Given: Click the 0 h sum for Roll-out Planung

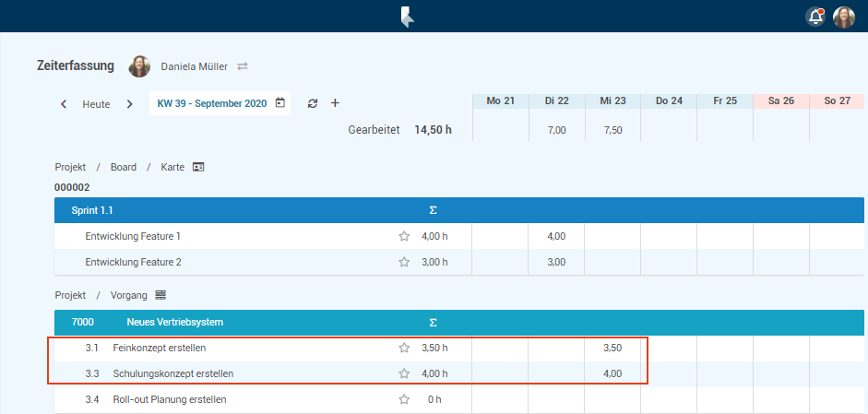Looking at the screenshot, I should click(x=434, y=399).
